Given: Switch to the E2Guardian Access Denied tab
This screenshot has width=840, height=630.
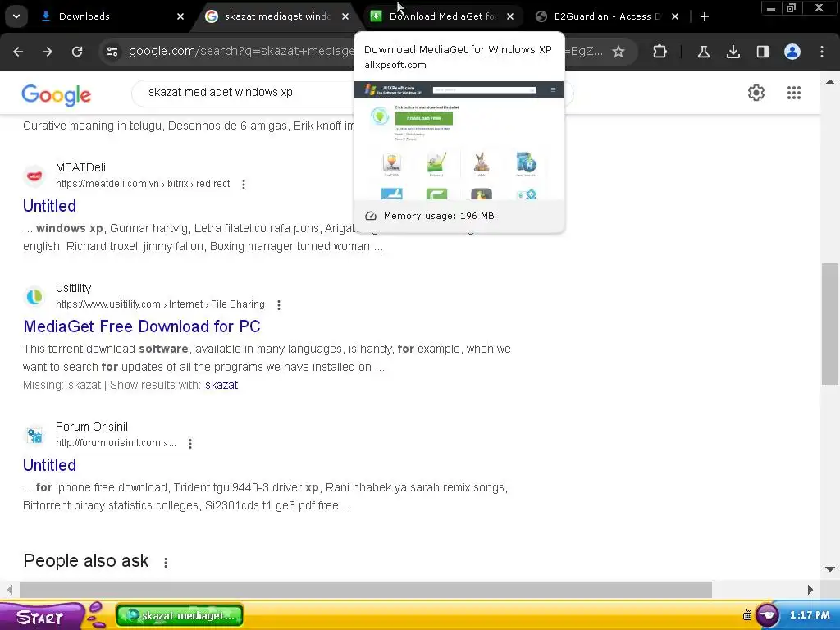Looking at the screenshot, I should point(607,16).
